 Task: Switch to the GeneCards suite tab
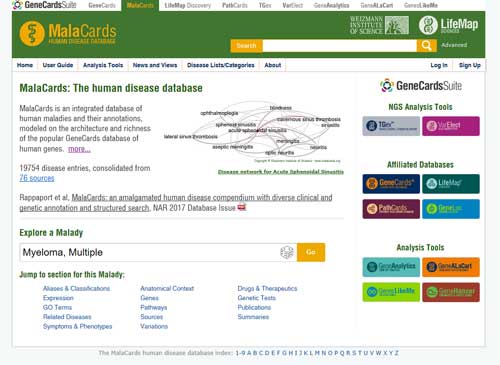coord(102,5)
